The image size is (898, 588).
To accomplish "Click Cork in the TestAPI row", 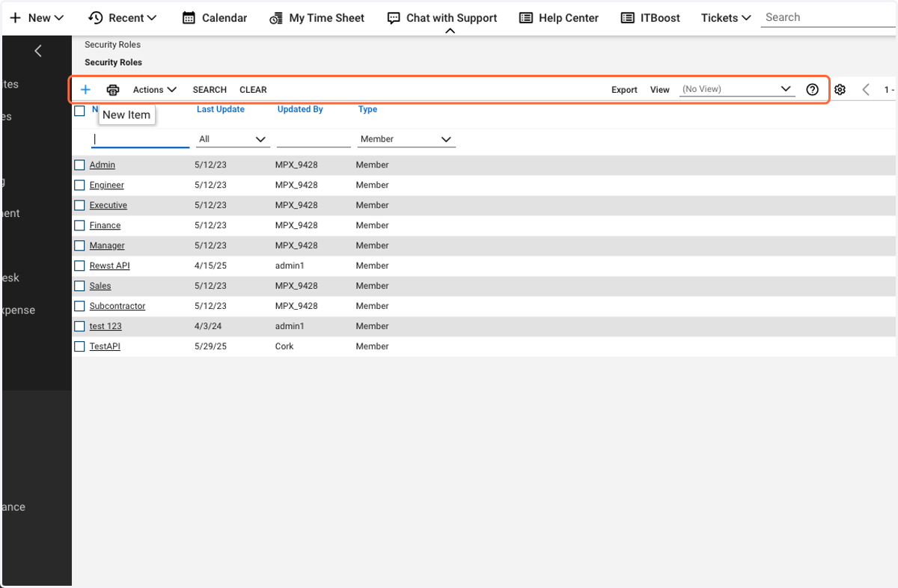I will pos(284,346).
